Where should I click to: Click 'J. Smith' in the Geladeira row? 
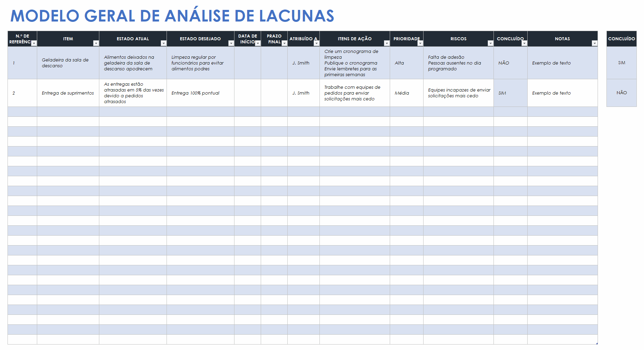(303, 63)
